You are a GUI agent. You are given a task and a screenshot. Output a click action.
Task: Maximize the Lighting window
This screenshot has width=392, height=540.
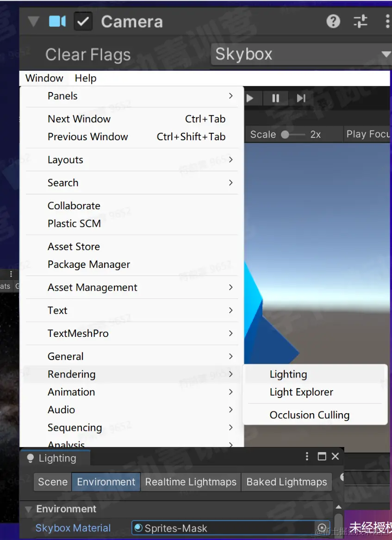pos(322,456)
